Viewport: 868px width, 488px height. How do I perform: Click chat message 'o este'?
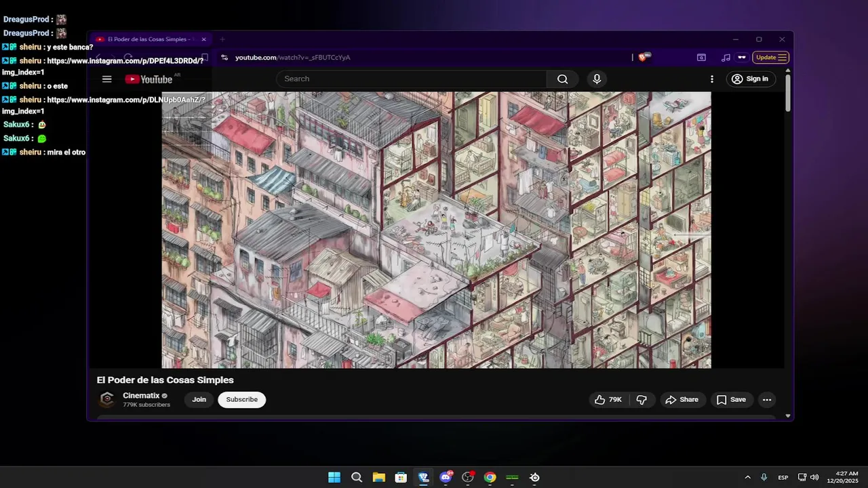58,86
